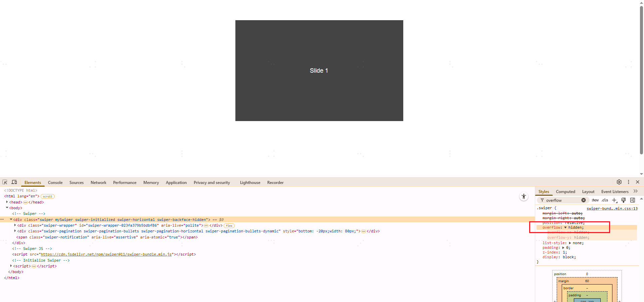Select the Styles pane tab
Image resolution: width=644 pixels, height=302 pixels.
click(544, 192)
